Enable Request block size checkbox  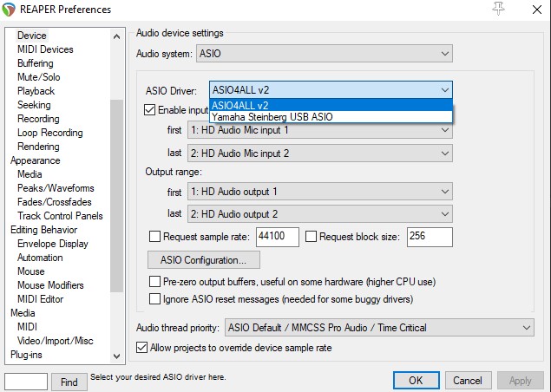tap(312, 236)
